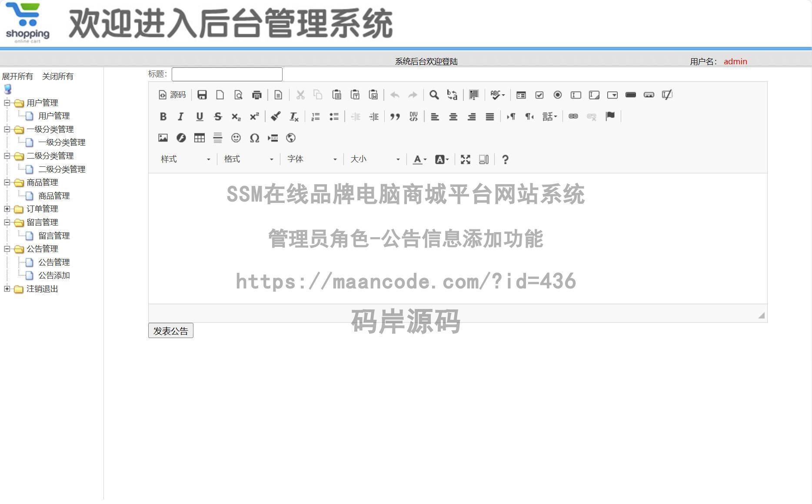Image resolution: width=812 pixels, height=504 pixels.
Task: Click Paste as plain text icon
Action: (355, 95)
